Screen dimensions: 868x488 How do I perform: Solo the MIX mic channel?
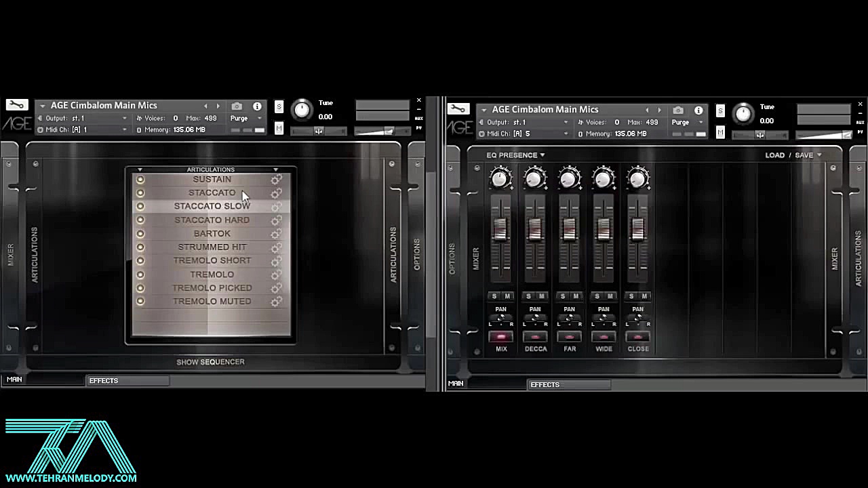[494, 296]
